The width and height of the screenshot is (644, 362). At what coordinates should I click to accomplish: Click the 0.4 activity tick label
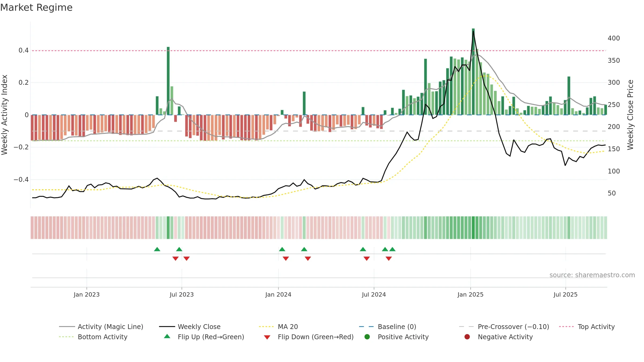pyautogui.click(x=24, y=50)
